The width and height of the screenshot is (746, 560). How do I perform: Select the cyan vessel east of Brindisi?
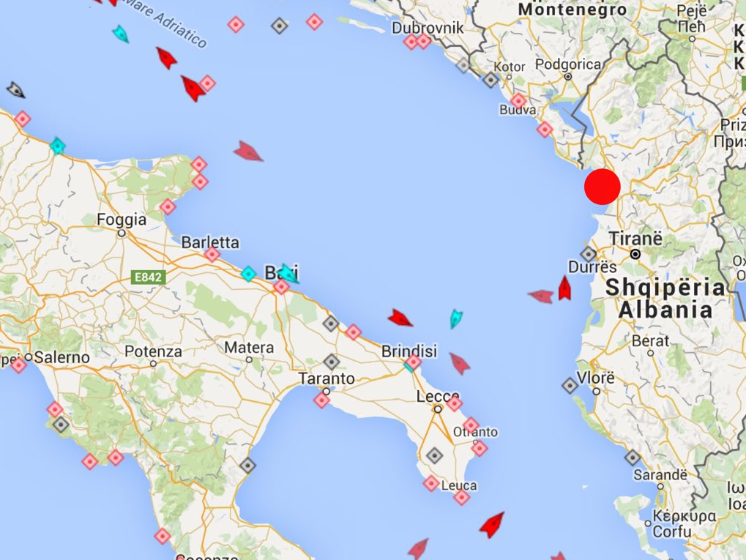[456, 318]
